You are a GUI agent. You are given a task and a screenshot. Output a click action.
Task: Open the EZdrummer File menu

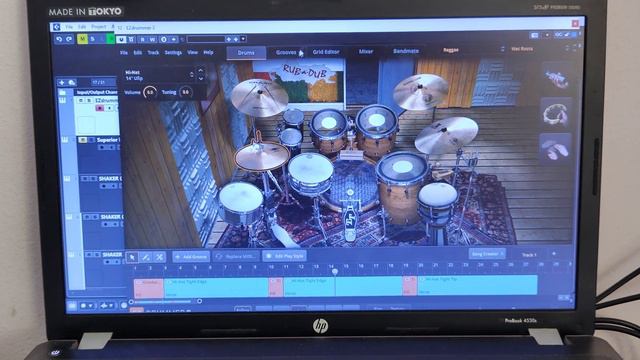tap(124, 53)
